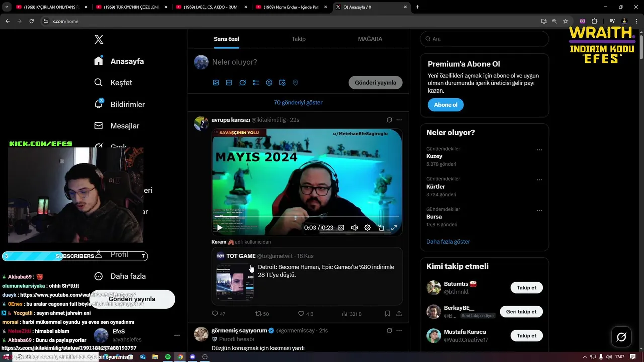
Task: Switch to Takip tab
Action: [299, 39]
